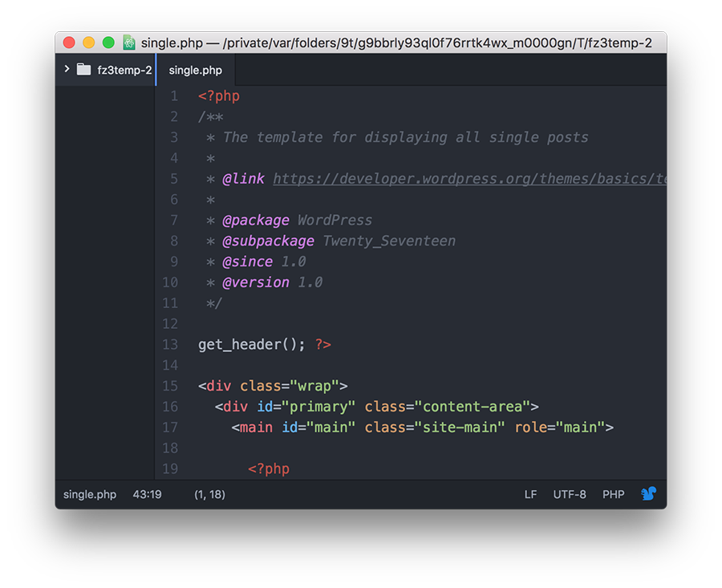The width and height of the screenshot is (722, 588).
Task: Open the squirrel update icon in status bar
Action: pyautogui.click(x=648, y=494)
